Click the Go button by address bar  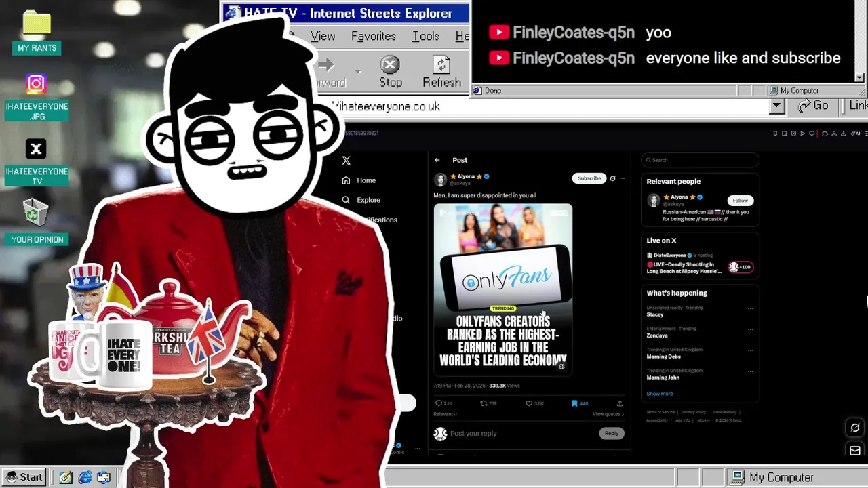tap(814, 106)
